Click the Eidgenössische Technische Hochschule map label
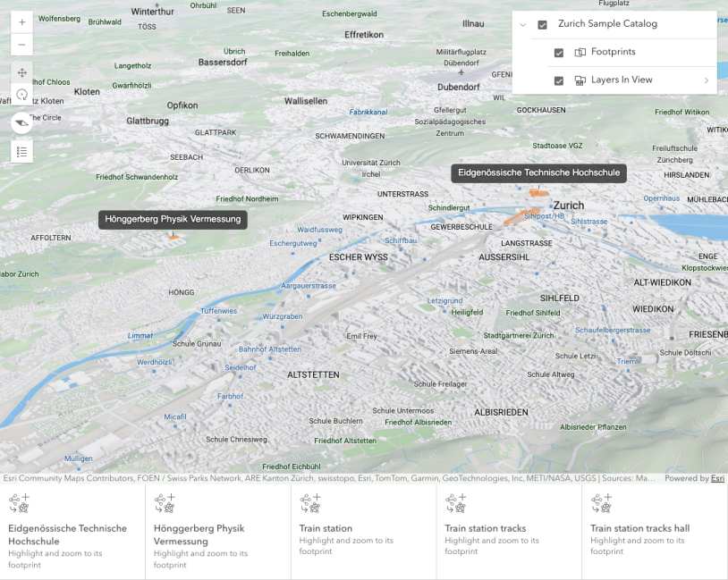Screen dimensions: 728x580 [538, 173]
